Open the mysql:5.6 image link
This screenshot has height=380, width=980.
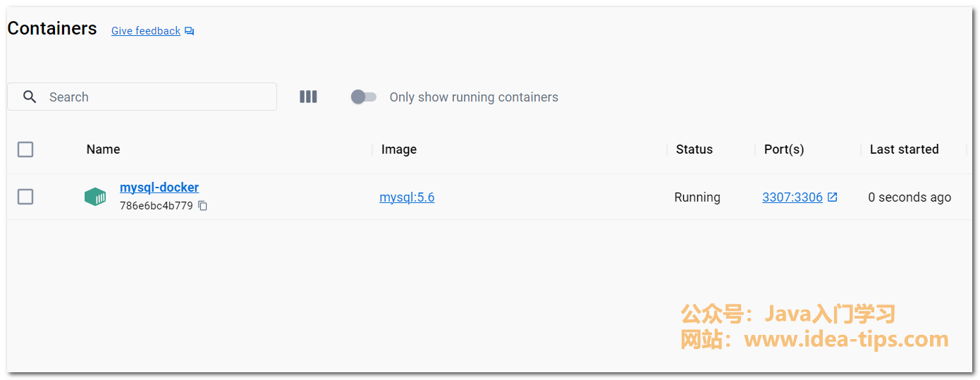407,197
